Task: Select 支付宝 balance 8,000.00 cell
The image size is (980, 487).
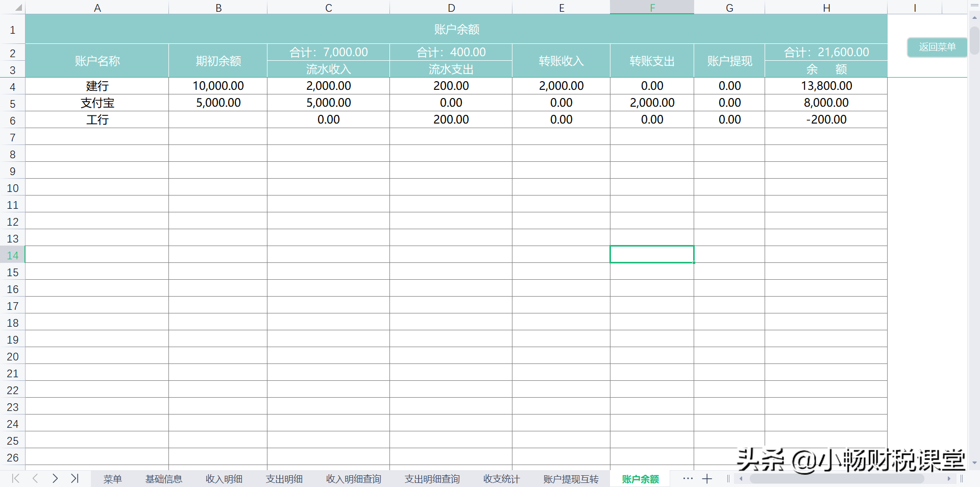Action: [x=826, y=103]
